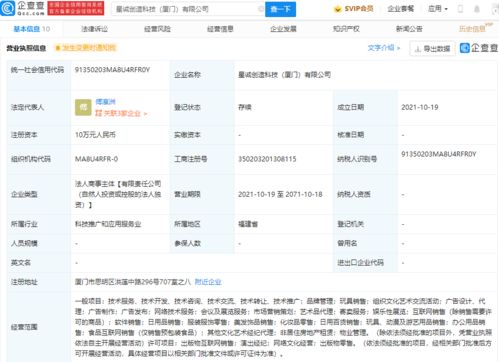Screen dimensions: 499x362
Task: Switch to the 法律诉讼 tab
Action: click(95, 29)
